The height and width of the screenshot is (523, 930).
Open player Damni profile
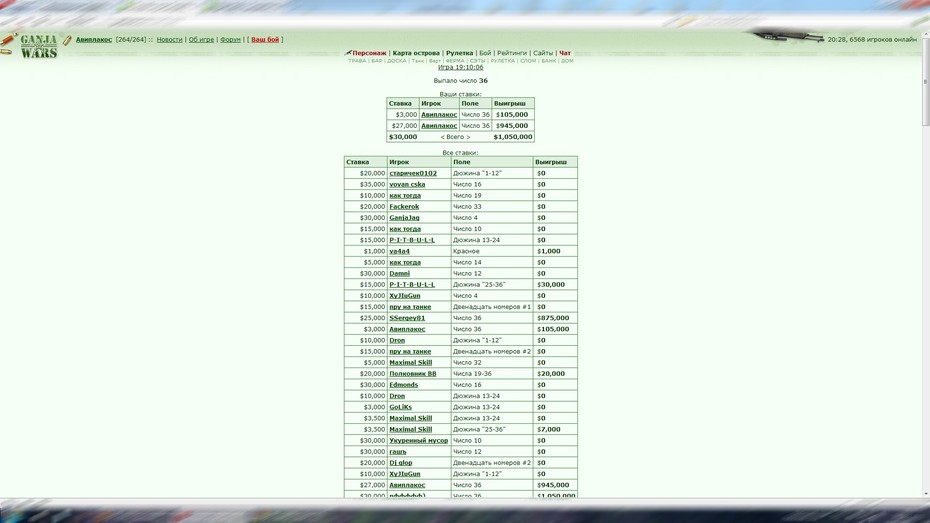point(399,273)
